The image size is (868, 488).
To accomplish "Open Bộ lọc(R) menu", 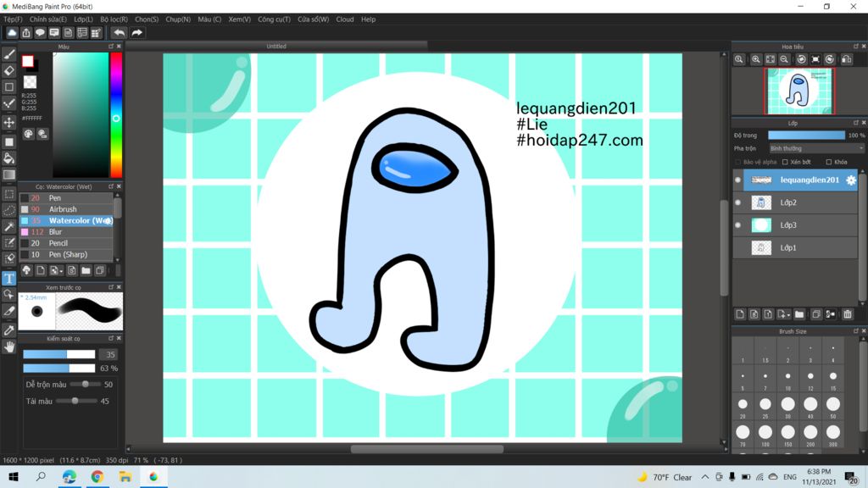I will 114,19.
